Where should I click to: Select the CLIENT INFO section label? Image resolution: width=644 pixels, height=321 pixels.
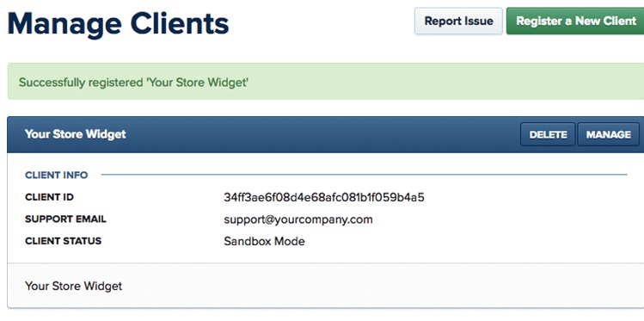(x=56, y=175)
